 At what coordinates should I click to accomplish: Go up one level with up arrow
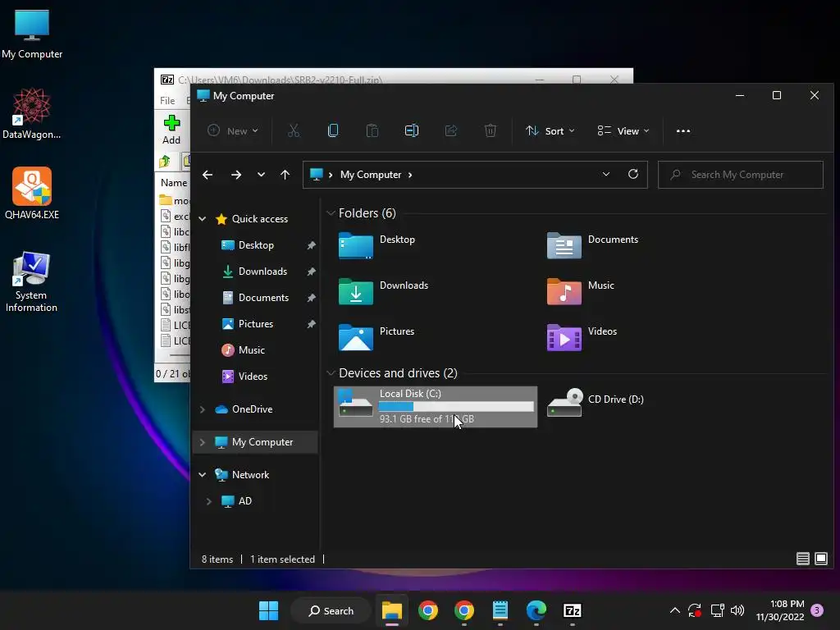285,175
